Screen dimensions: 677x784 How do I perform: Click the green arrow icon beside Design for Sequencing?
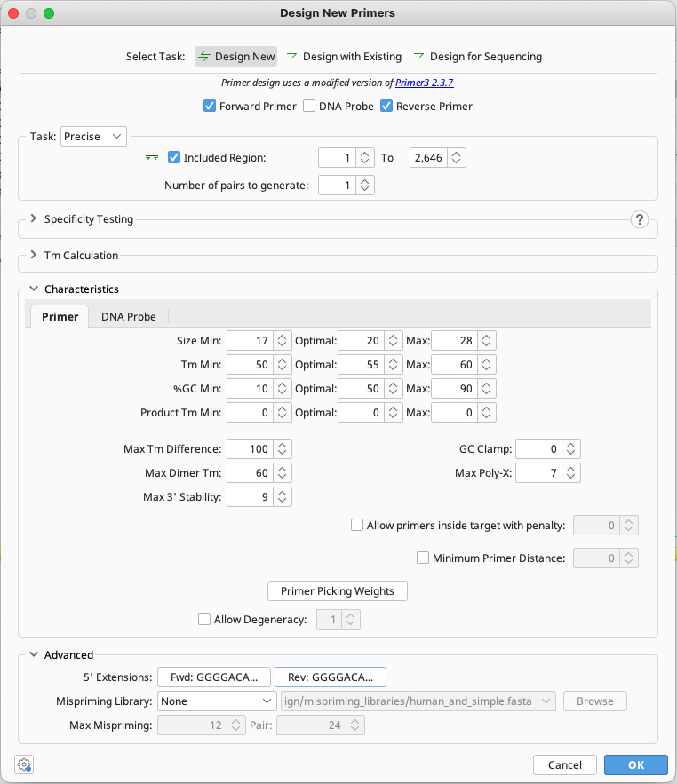(417, 56)
